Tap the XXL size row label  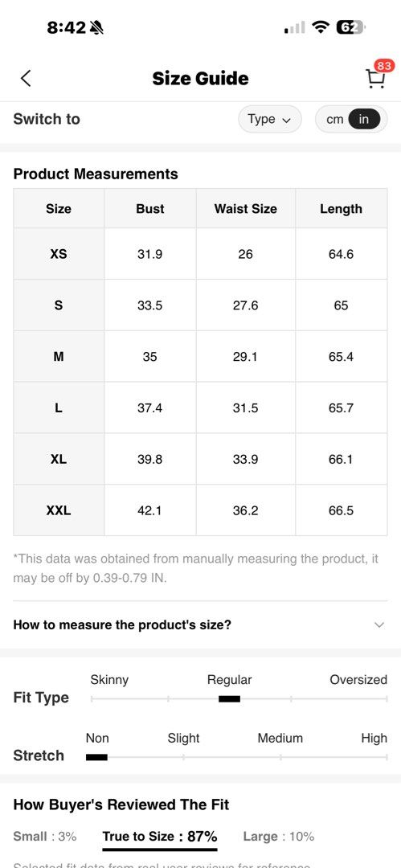tap(59, 510)
